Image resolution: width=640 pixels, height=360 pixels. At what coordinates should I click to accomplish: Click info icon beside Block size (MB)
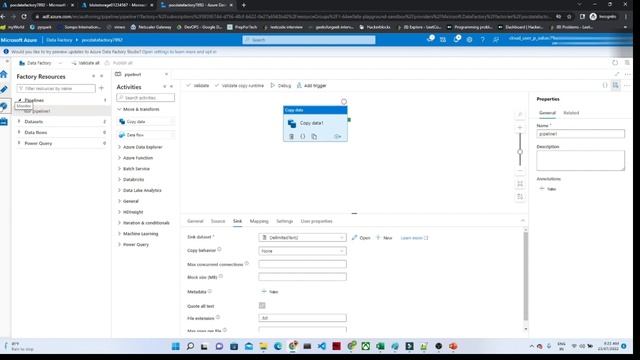(x=221, y=276)
